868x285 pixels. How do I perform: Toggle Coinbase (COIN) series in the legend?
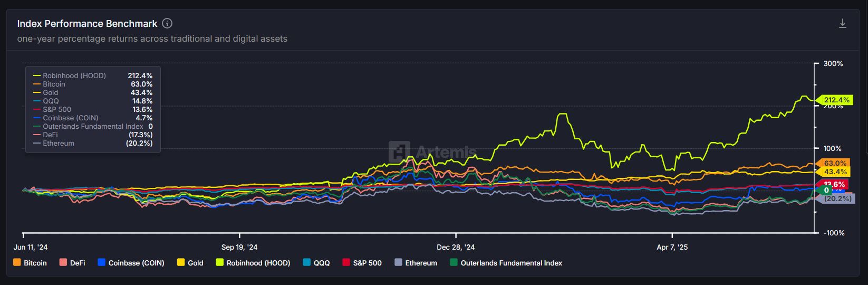pos(131,263)
